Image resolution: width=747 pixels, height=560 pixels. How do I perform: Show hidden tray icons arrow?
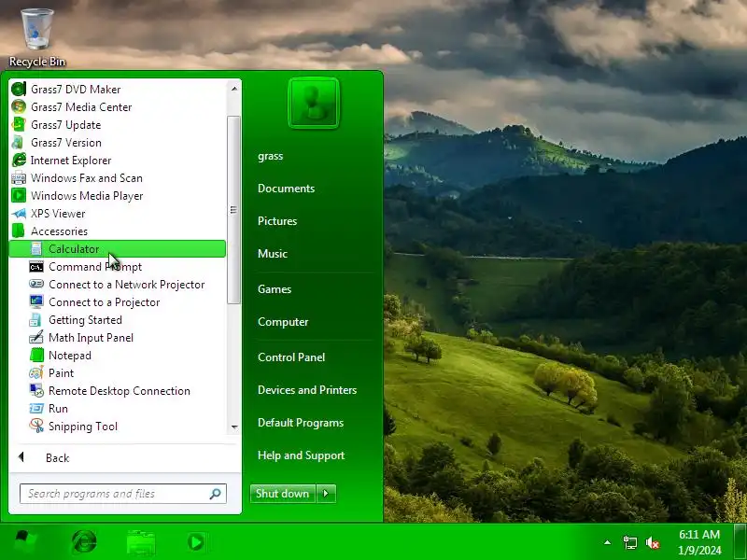click(x=608, y=542)
